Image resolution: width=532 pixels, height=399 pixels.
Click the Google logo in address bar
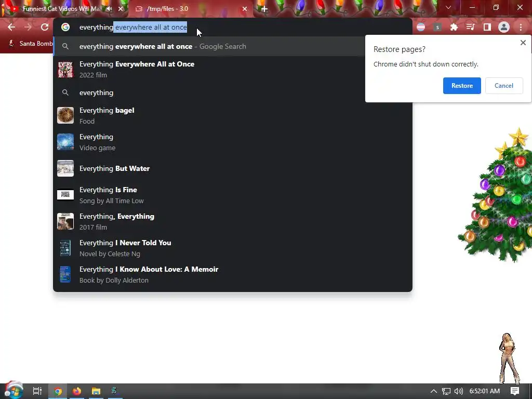[x=65, y=27]
